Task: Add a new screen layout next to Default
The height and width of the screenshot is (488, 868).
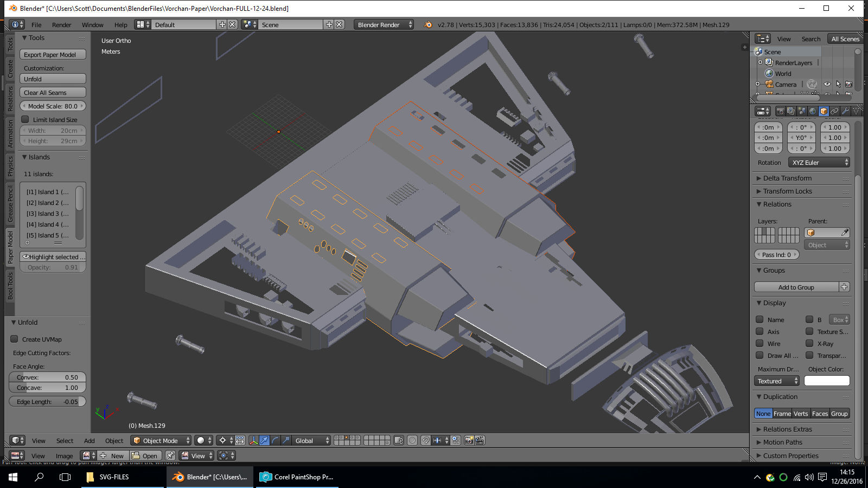Action: (222, 24)
